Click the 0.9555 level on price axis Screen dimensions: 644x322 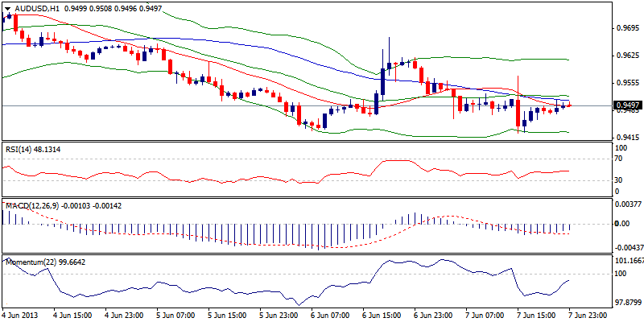coord(626,83)
